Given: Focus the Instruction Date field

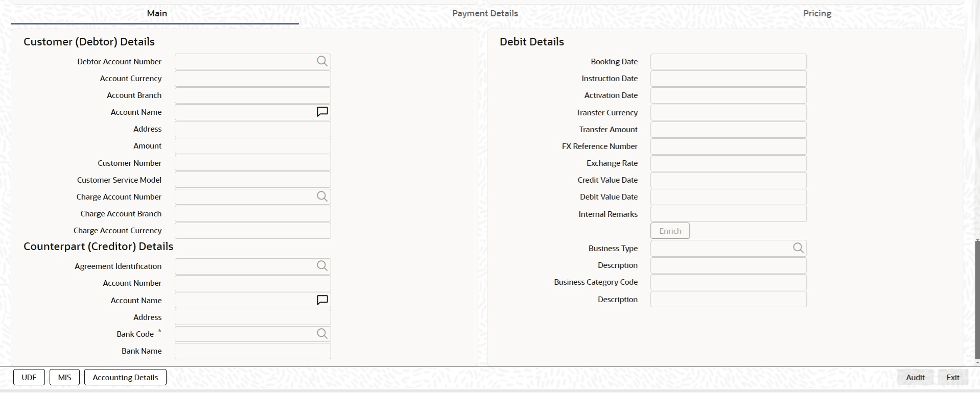Looking at the screenshot, I should (729, 78).
